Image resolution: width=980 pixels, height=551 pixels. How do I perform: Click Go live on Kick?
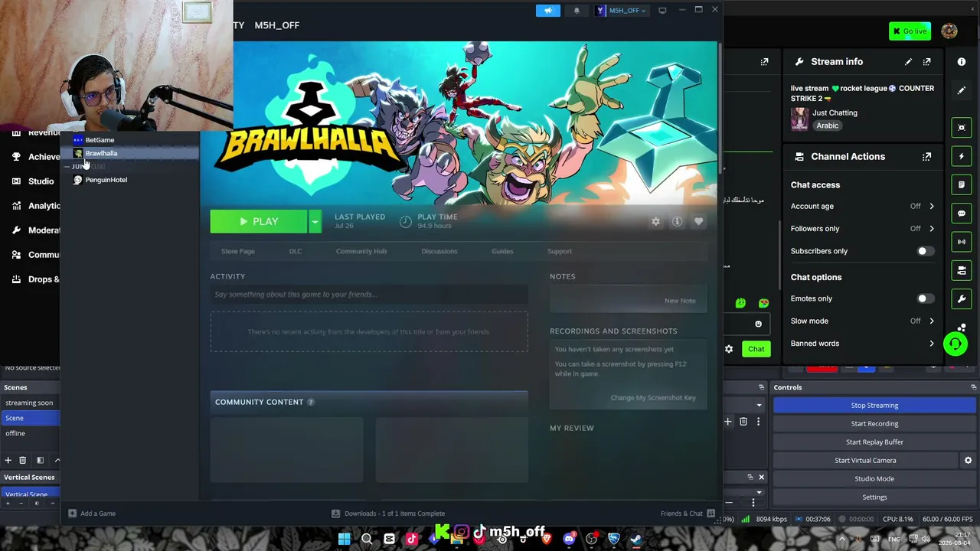pos(910,31)
